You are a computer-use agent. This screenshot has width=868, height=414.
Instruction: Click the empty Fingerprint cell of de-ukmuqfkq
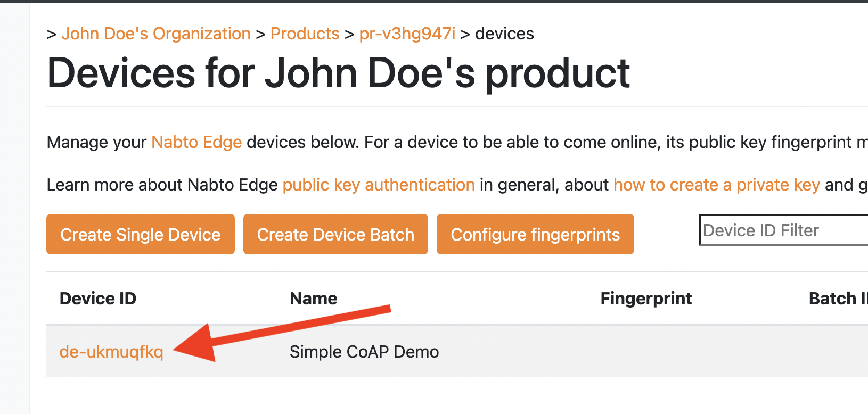(x=646, y=352)
